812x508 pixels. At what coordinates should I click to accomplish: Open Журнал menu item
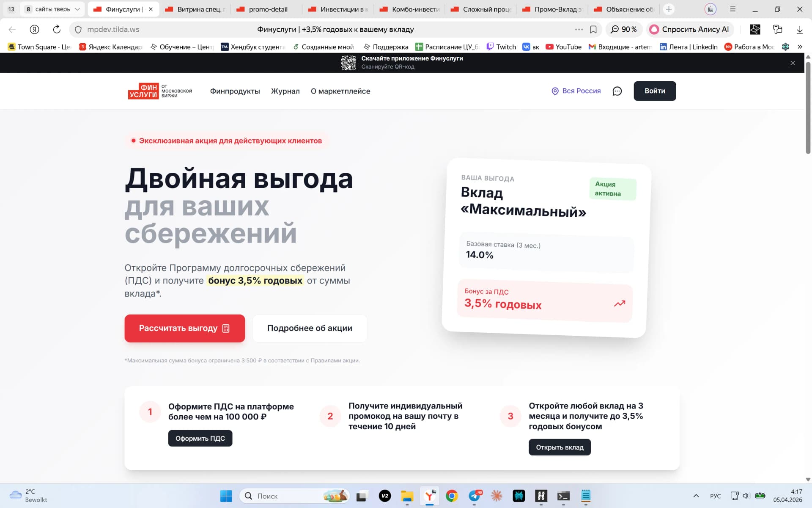[285, 91]
